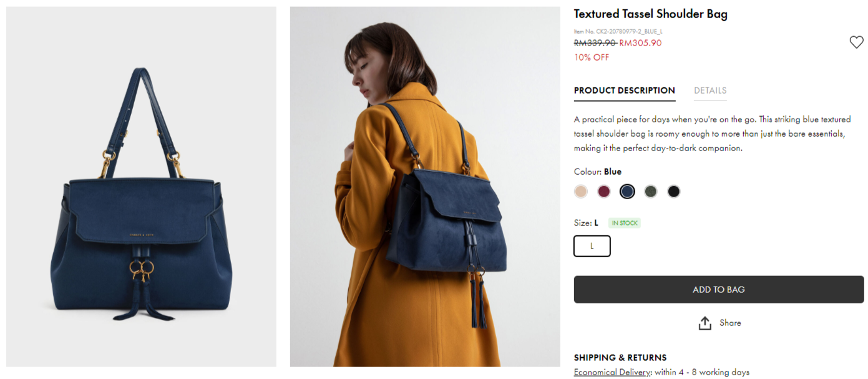Enlarge the standalone blue bag photo
The image size is (868, 379).
click(141, 187)
